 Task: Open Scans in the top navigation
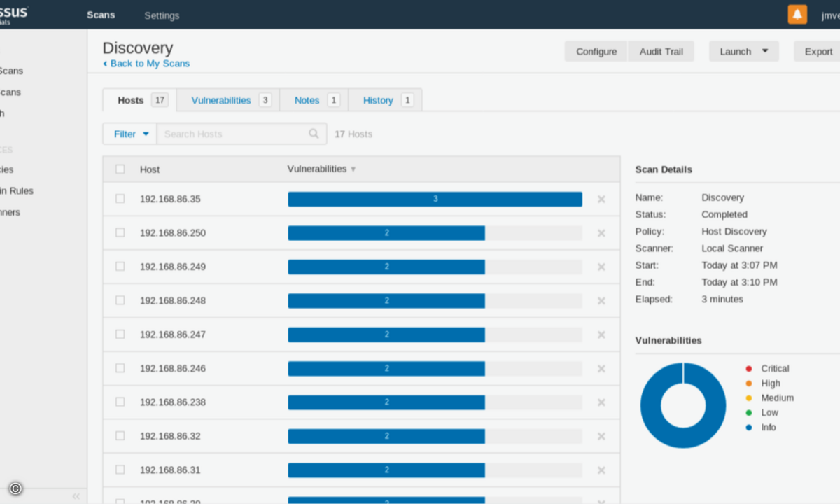pos(101,15)
